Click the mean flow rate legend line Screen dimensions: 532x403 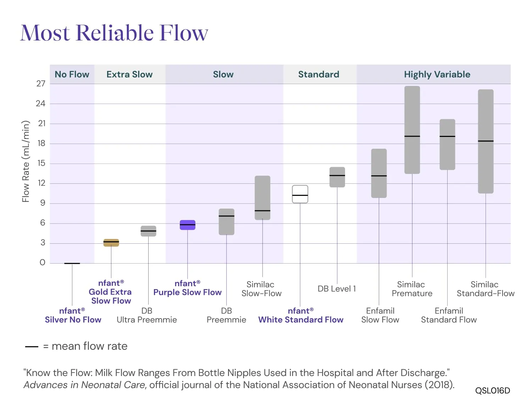click(x=32, y=347)
